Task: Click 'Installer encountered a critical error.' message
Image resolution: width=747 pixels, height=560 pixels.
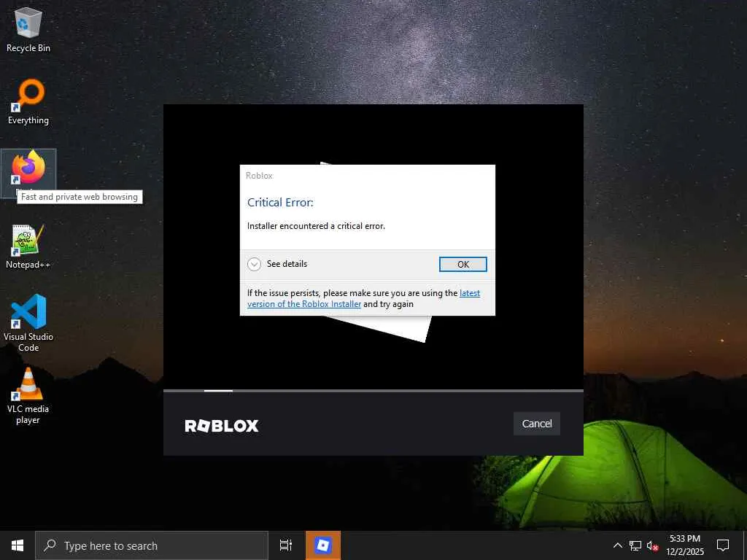Action: (316, 226)
